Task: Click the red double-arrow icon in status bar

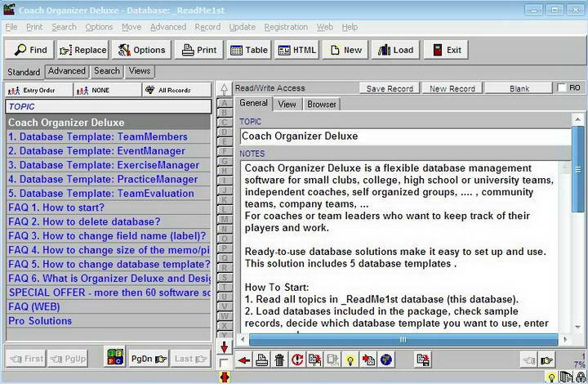Action: point(225,377)
